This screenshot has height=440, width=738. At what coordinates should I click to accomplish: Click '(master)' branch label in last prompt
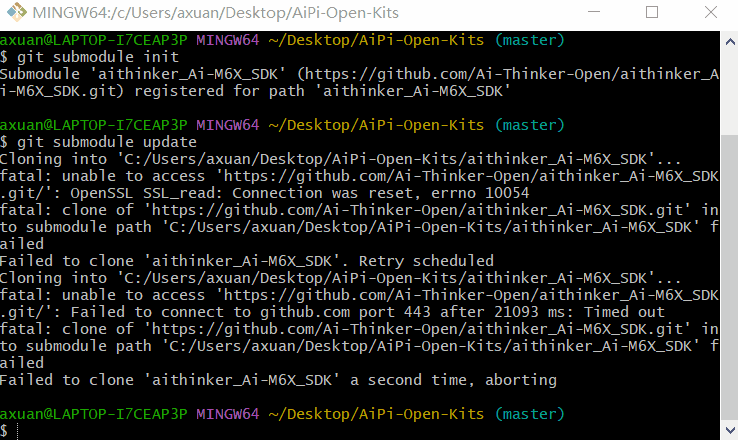529,414
